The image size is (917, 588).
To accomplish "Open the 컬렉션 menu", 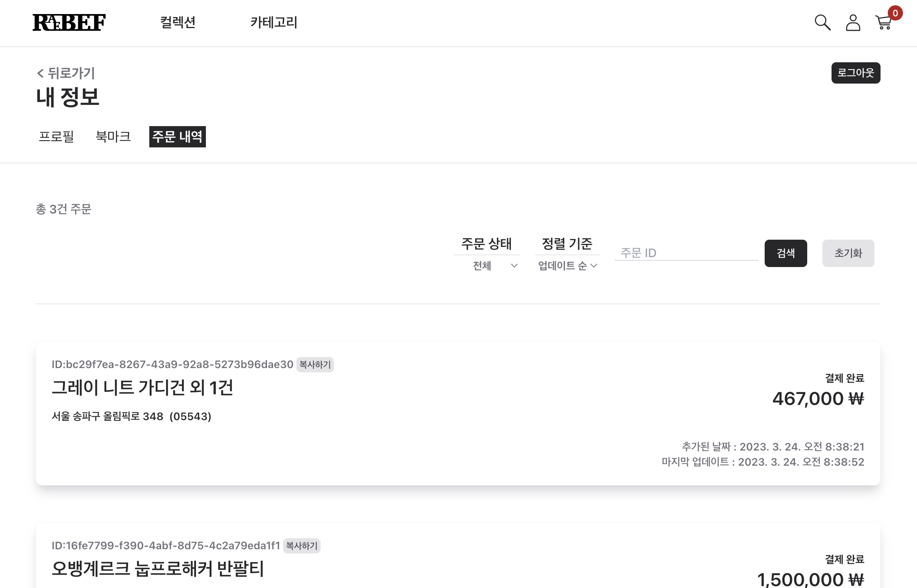I will click(x=177, y=22).
